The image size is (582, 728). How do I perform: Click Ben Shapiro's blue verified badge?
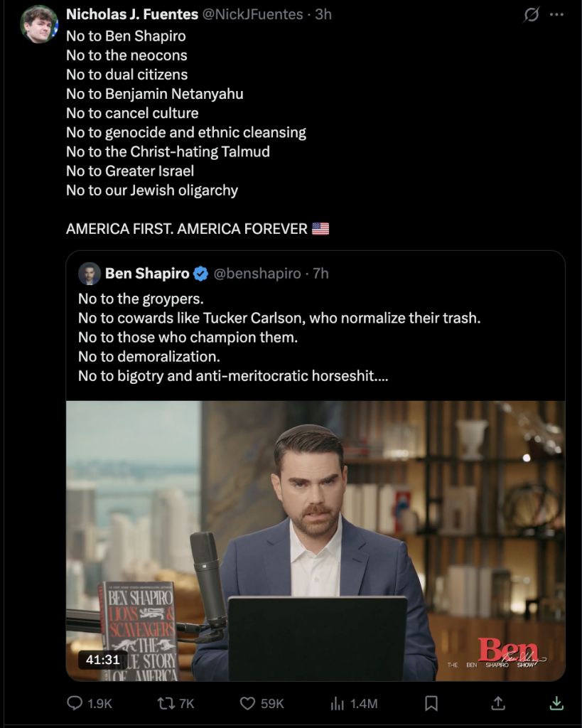pyautogui.click(x=200, y=274)
